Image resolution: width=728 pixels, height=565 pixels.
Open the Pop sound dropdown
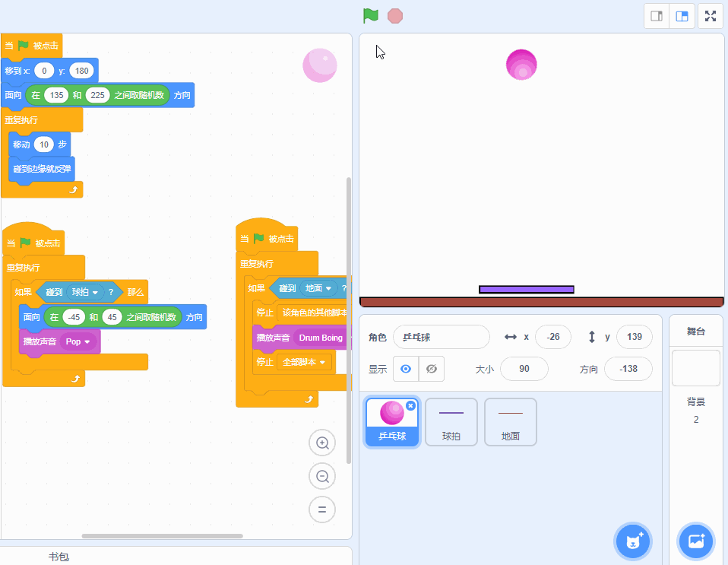tap(87, 342)
